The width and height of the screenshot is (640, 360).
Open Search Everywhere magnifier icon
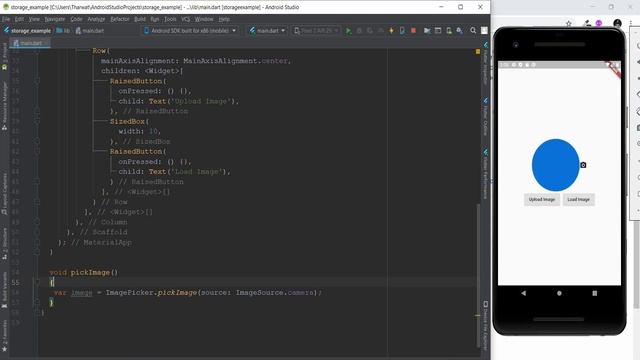click(x=473, y=31)
